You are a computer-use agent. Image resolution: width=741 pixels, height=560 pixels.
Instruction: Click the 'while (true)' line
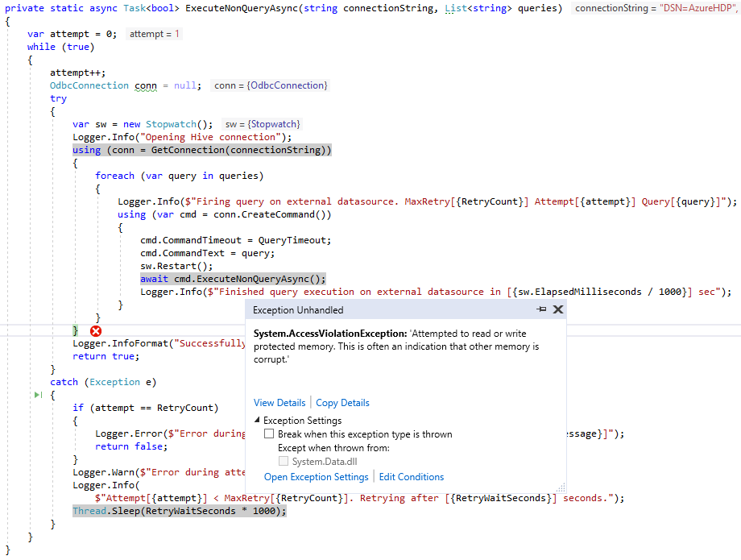(60, 47)
